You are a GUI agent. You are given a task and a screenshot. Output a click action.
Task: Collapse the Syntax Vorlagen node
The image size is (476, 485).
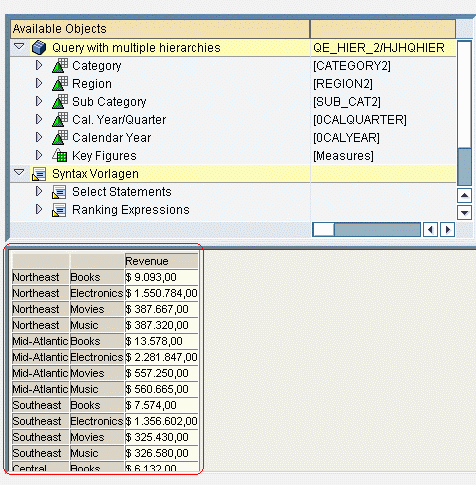pos(19,172)
